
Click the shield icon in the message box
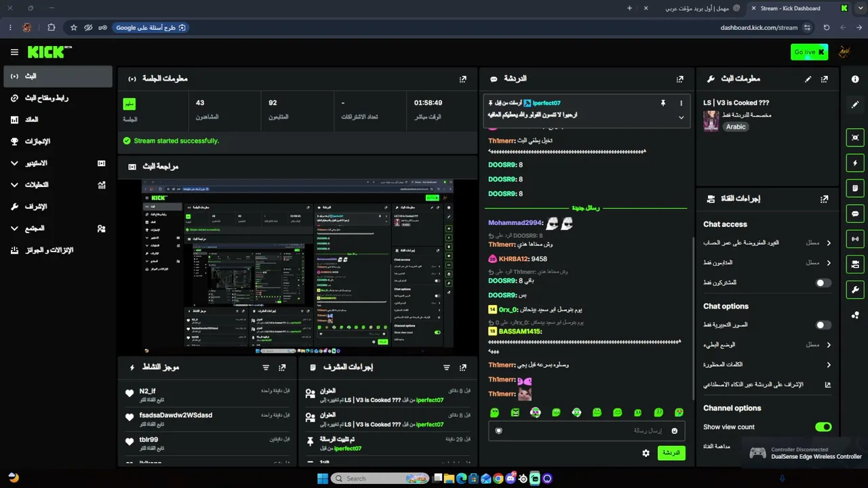pos(499,430)
